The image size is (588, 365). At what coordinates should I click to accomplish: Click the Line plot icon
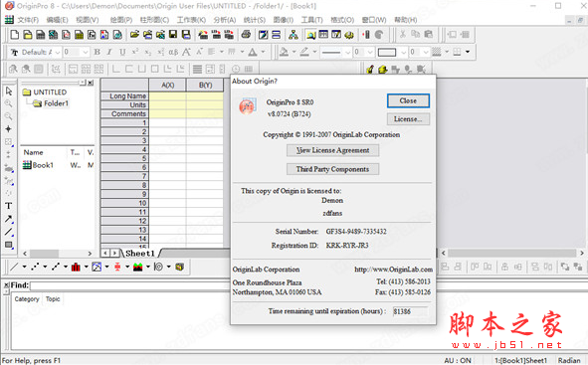click(x=14, y=267)
